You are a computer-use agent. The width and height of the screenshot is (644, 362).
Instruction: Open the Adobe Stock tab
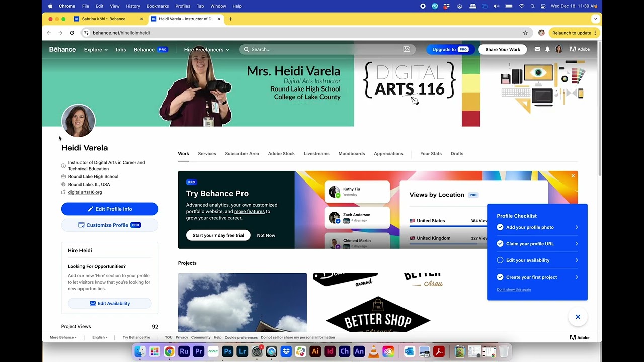[281, 154]
